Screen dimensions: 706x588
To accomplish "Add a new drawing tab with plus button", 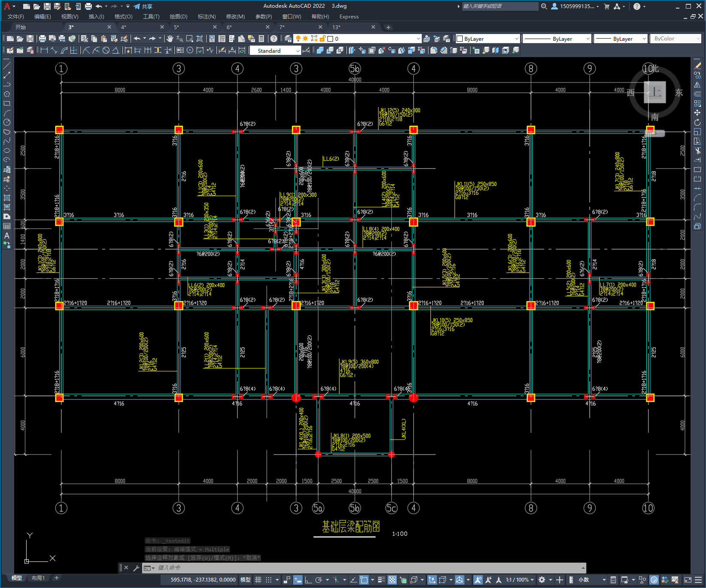I will 388,27.
